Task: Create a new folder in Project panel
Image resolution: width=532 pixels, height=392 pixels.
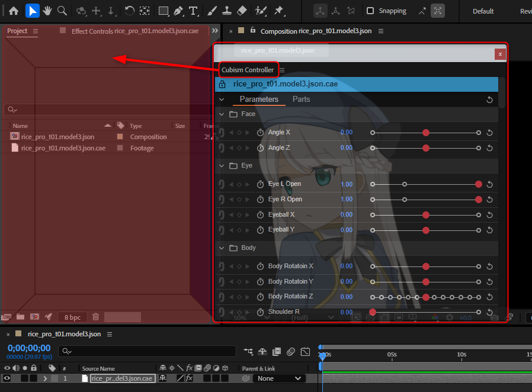Action: tap(20, 317)
